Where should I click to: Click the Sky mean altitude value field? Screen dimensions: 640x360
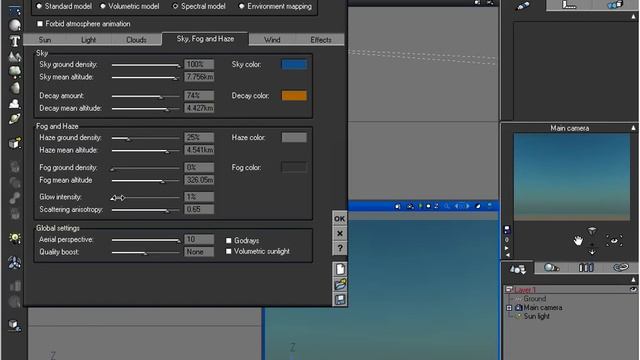199,77
